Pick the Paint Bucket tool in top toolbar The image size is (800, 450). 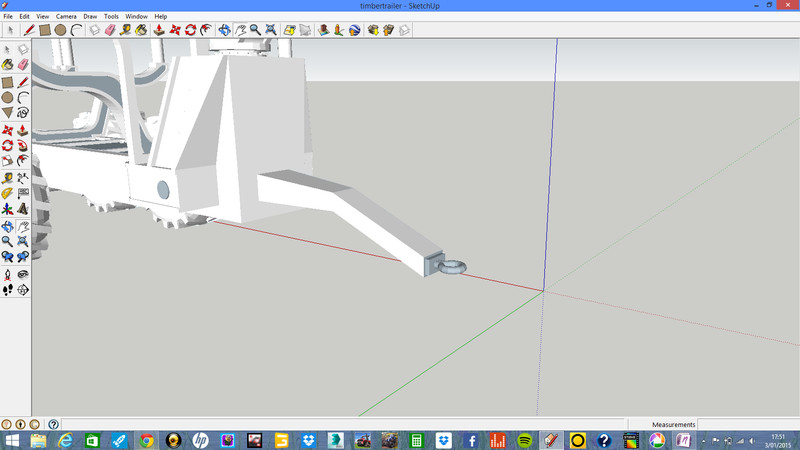[141, 30]
